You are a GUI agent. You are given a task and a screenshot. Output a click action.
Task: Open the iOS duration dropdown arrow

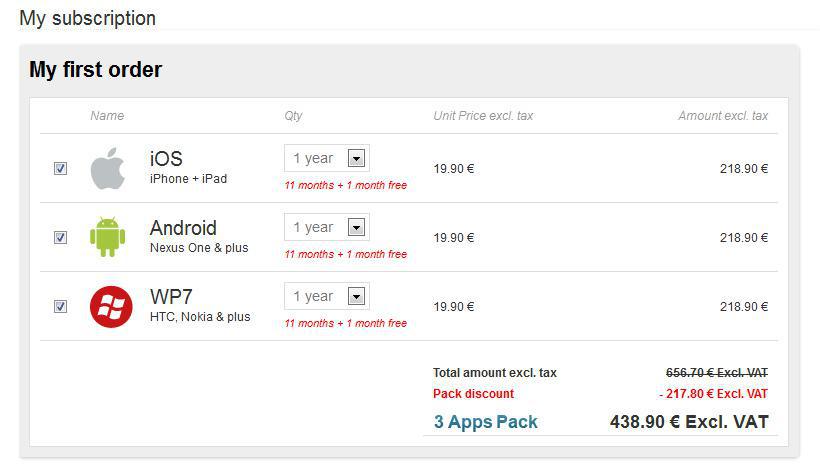[356, 158]
